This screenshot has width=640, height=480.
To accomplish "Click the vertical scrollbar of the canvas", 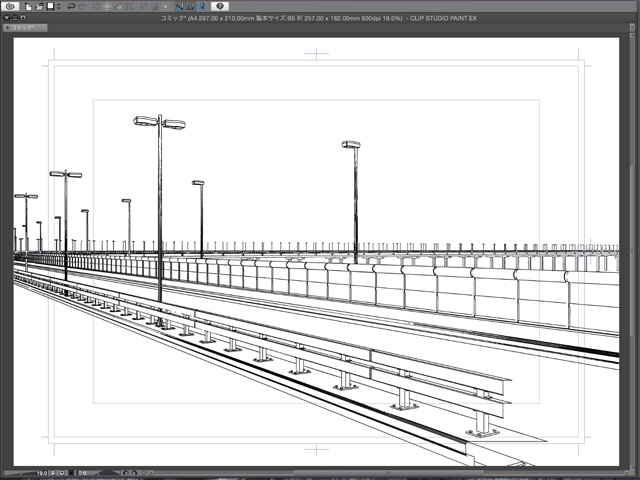I will click(x=632, y=250).
